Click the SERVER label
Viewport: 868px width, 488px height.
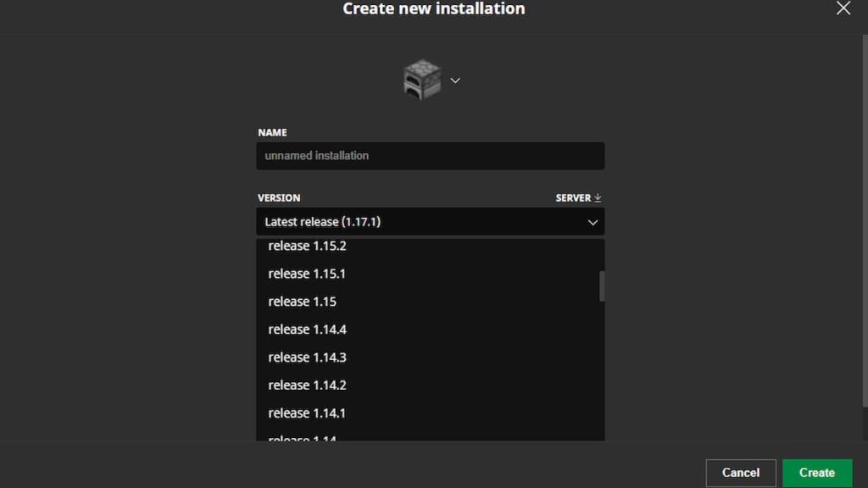coord(571,197)
